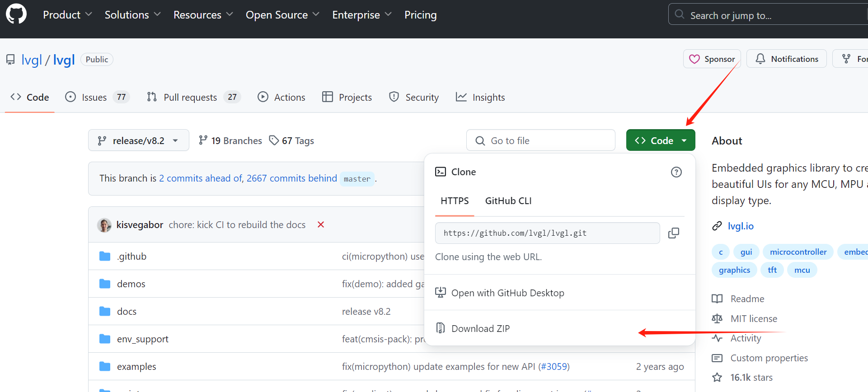868x392 pixels.
Task: Click the kisvegabor author name
Action: (140, 225)
